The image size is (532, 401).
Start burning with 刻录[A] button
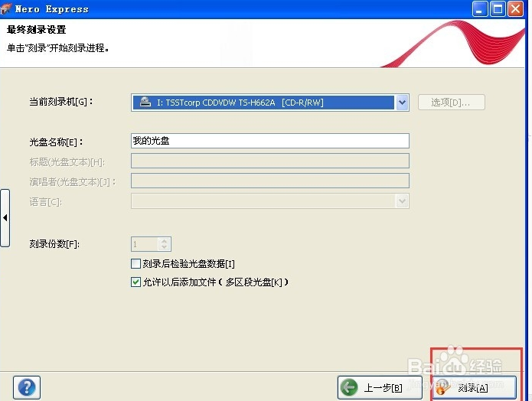(475, 387)
